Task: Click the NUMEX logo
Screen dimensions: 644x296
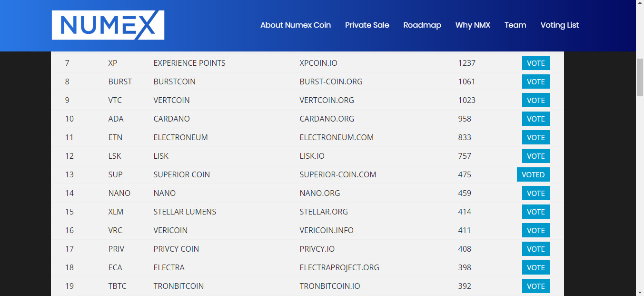Action: [108, 25]
